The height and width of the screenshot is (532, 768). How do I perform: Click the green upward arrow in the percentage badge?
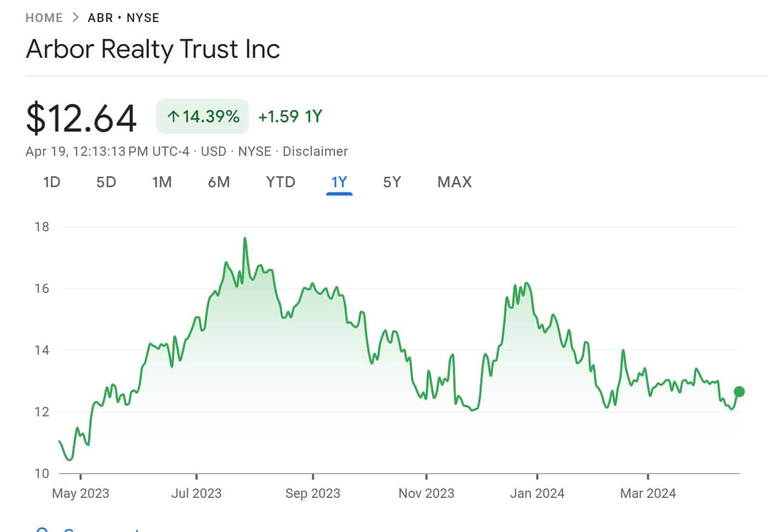[x=172, y=116]
